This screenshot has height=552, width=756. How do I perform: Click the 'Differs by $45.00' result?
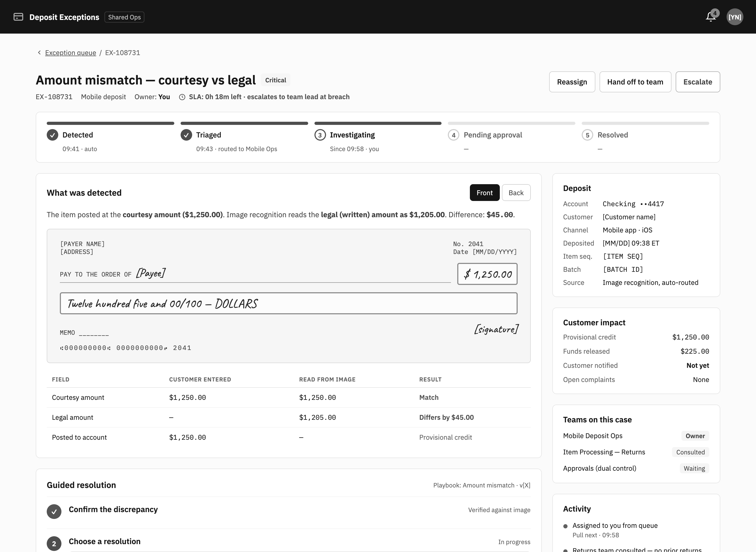coord(446,417)
